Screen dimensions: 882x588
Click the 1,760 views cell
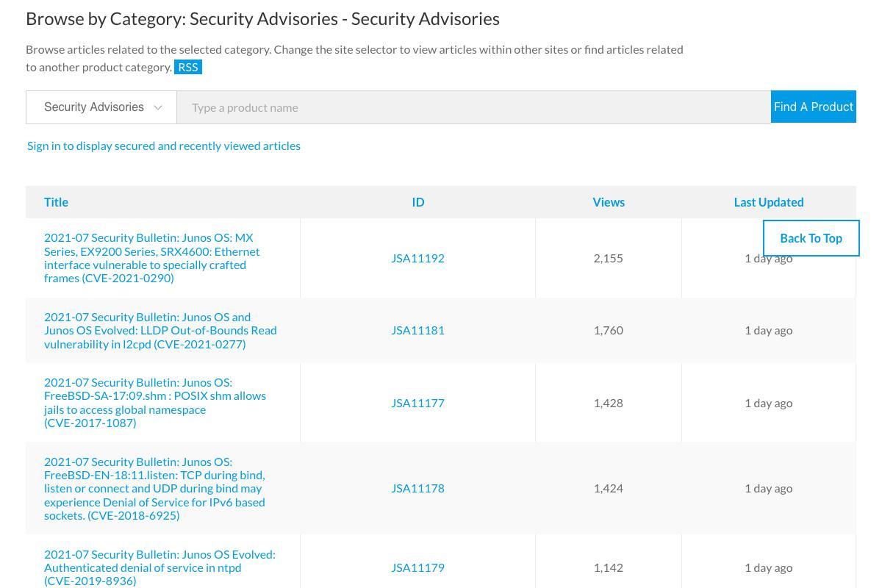(x=609, y=330)
